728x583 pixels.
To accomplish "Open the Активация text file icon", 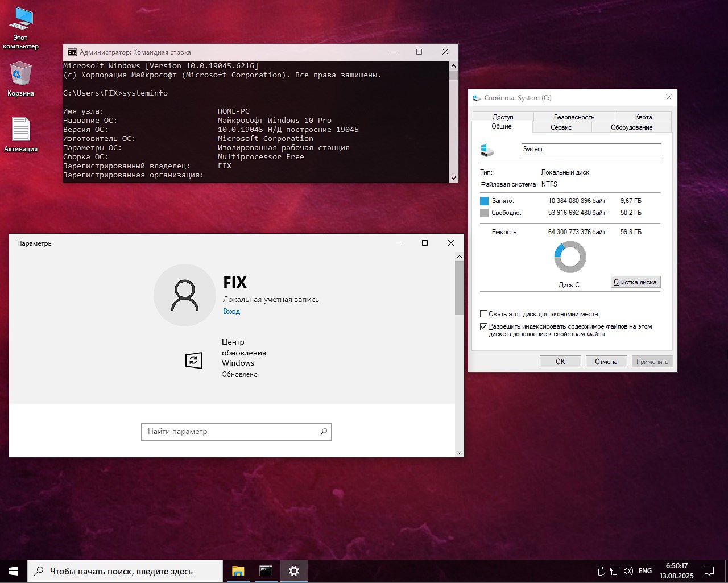I will point(20,130).
